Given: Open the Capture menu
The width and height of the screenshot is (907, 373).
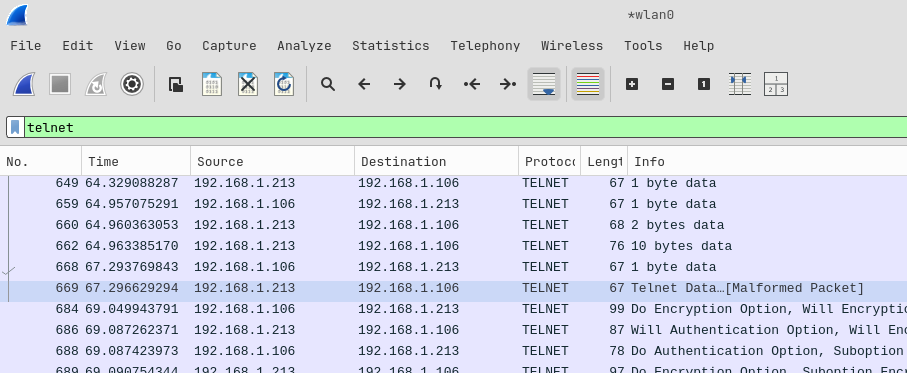Looking at the screenshot, I should [229, 46].
